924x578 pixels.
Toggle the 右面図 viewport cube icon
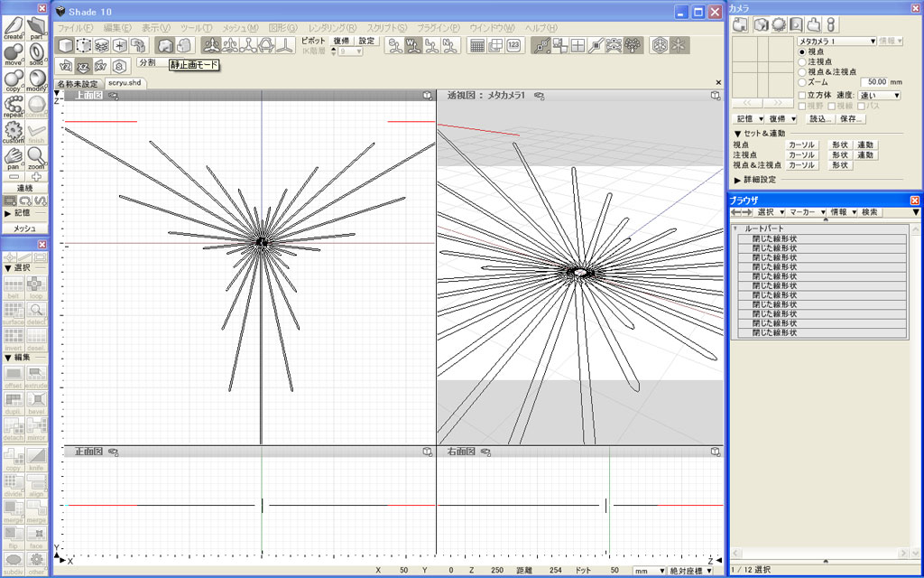[716, 452]
